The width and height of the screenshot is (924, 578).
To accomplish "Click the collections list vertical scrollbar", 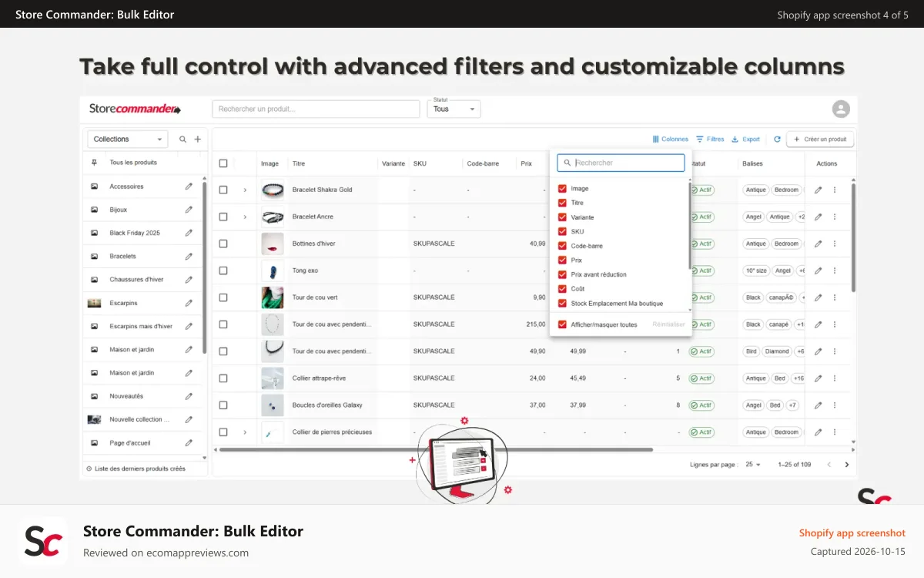I will click(204, 267).
